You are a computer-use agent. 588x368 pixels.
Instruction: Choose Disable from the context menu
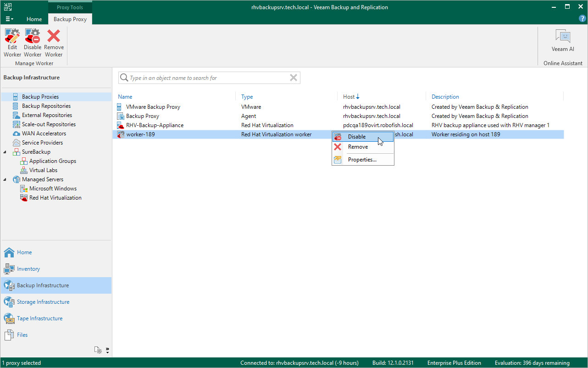click(363, 137)
